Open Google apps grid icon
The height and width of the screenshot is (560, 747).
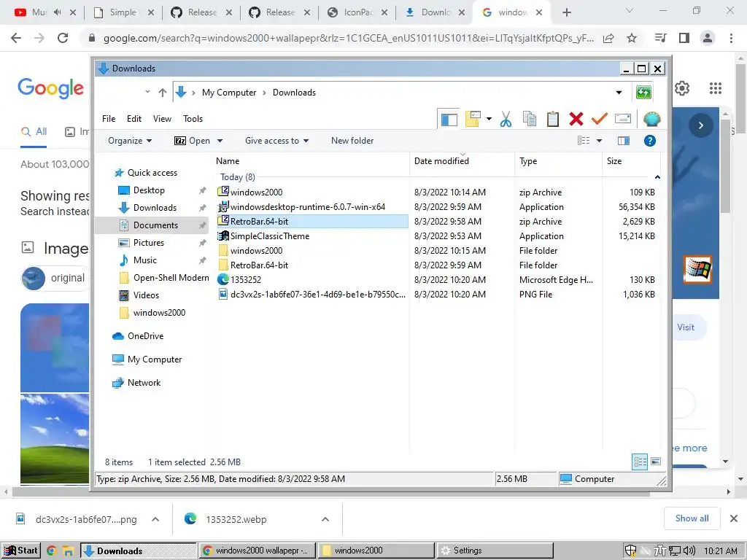tap(716, 88)
